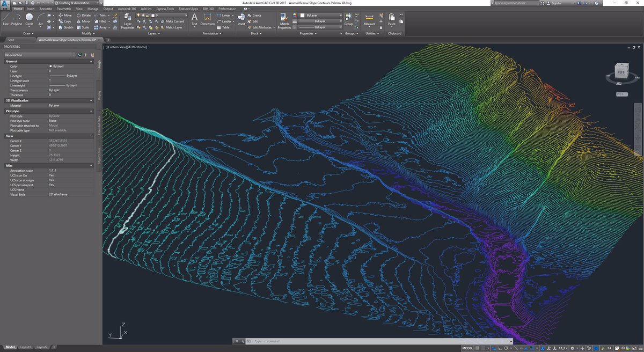Click the Text annotation tool
This screenshot has width=644, height=352.
194,19
